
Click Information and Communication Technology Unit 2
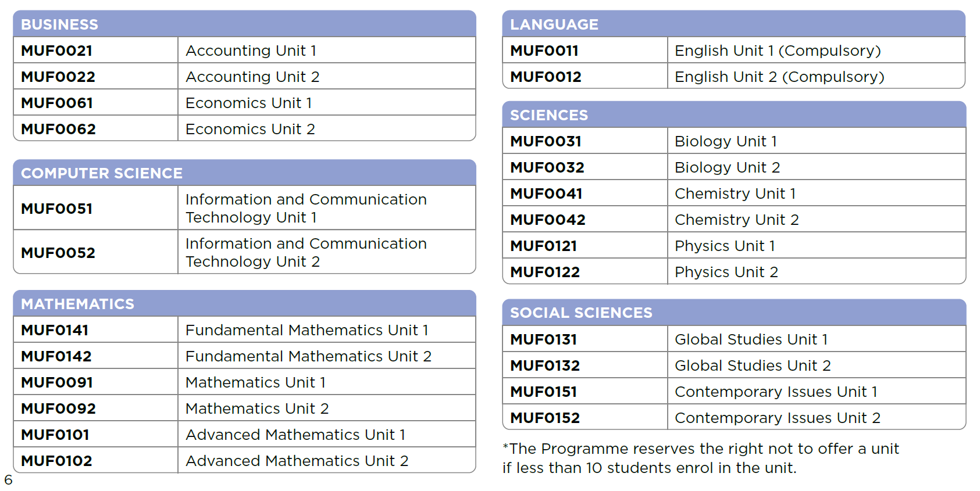[305, 253]
